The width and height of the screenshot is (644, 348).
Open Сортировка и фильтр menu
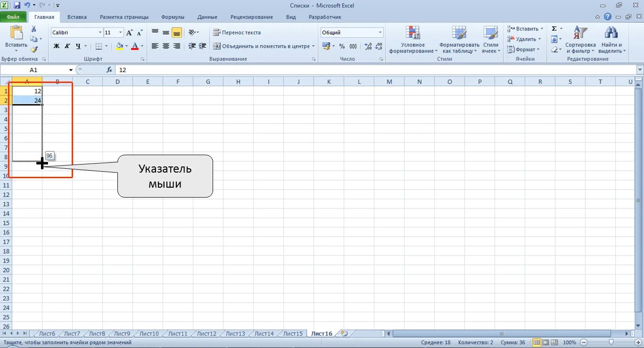tap(580, 40)
